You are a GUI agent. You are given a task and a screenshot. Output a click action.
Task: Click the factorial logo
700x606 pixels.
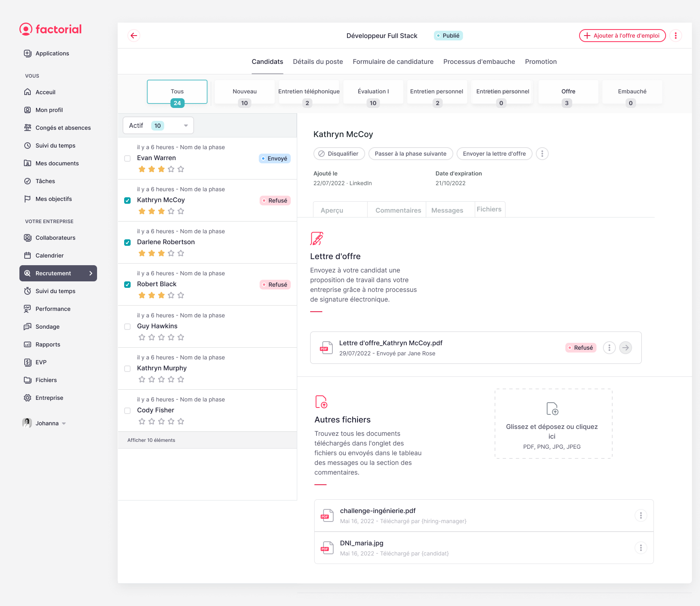(x=51, y=29)
